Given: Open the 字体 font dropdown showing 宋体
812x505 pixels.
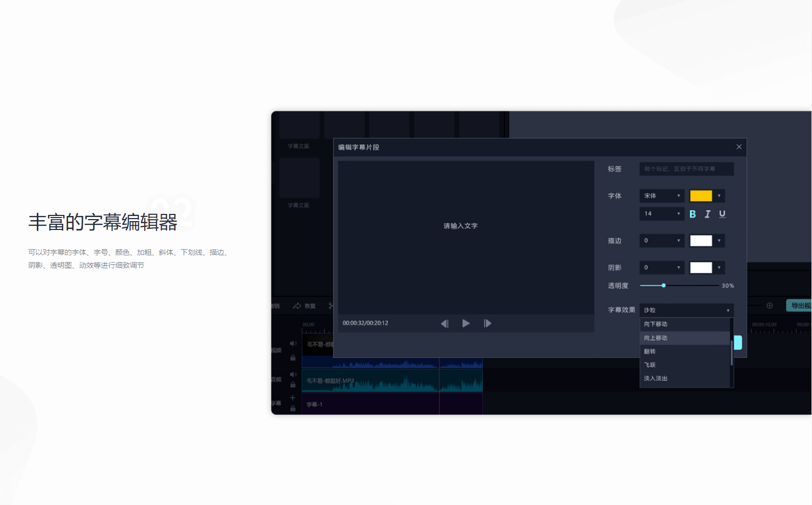Looking at the screenshot, I should [x=662, y=196].
